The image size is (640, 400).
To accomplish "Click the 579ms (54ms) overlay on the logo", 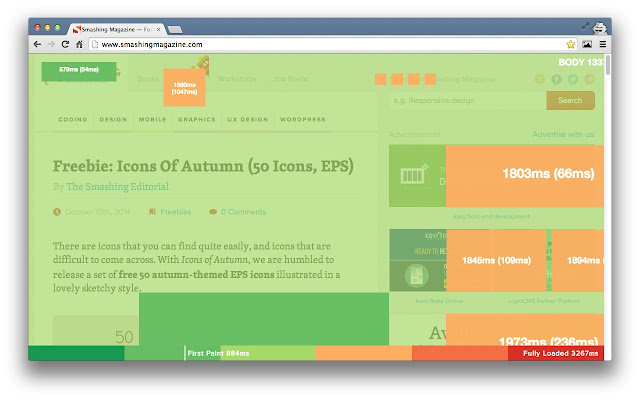I will point(79,71).
